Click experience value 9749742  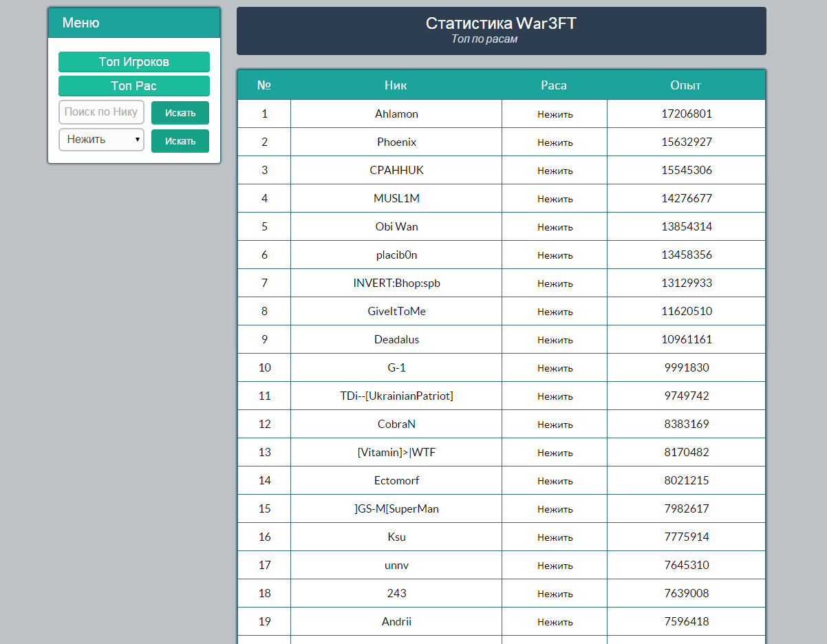[687, 396]
